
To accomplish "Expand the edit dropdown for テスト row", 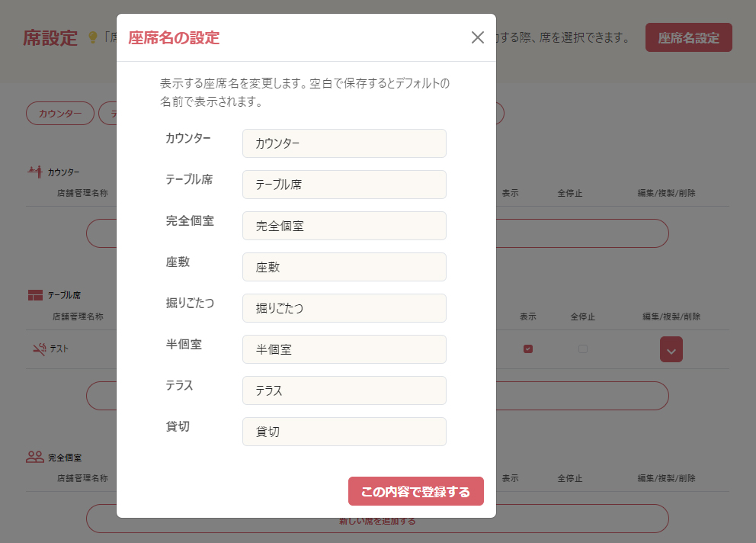I will [671, 350].
